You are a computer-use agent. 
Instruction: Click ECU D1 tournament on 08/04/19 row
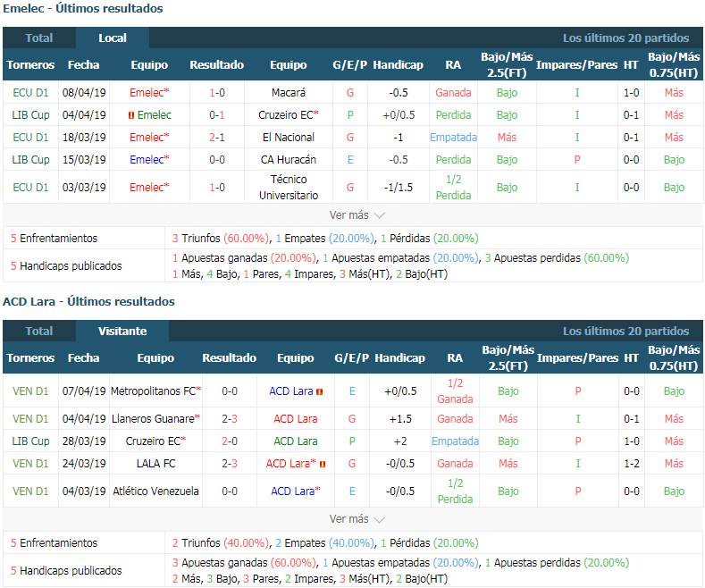[x=30, y=93]
